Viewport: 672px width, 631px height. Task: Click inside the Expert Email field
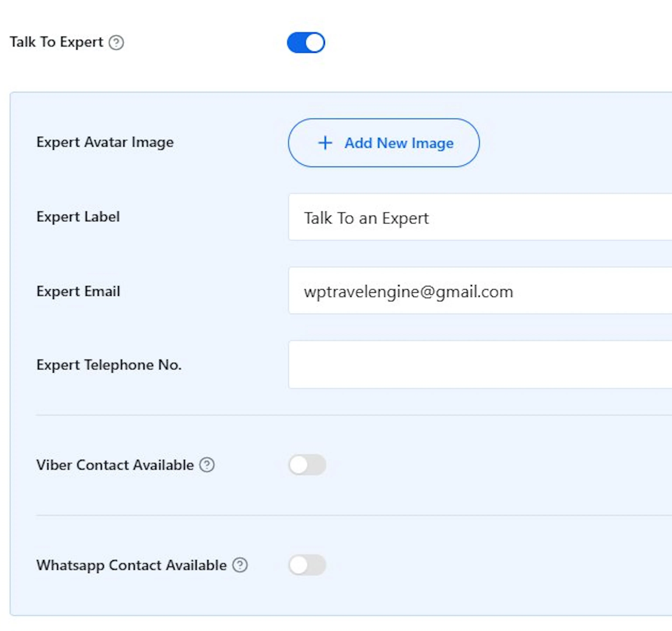click(x=480, y=290)
